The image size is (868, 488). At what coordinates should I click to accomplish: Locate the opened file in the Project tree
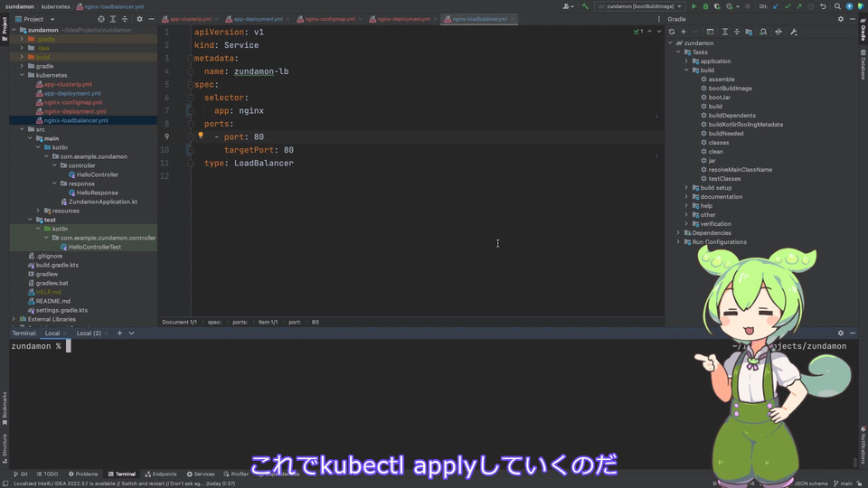coord(101,19)
